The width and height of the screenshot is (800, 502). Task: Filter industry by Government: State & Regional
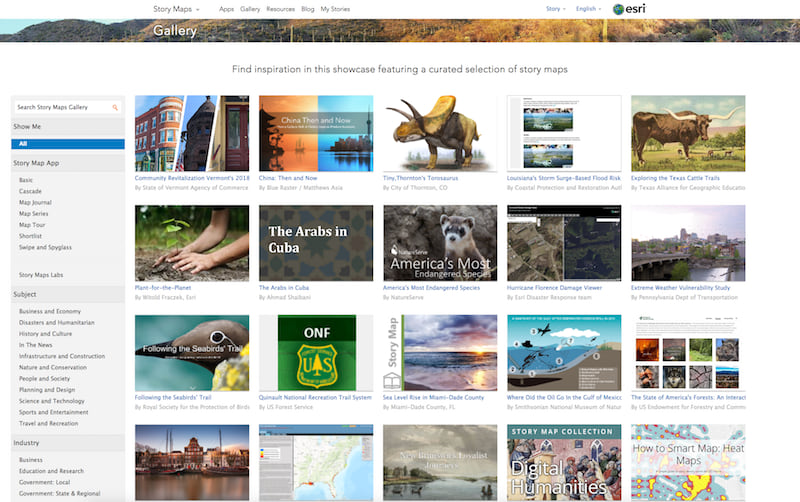coord(60,493)
